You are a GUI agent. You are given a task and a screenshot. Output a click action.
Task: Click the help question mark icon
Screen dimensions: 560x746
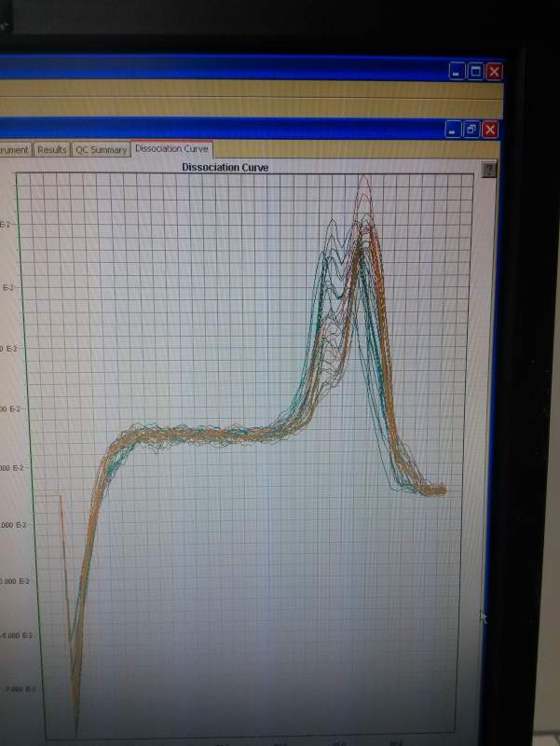(488, 170)
